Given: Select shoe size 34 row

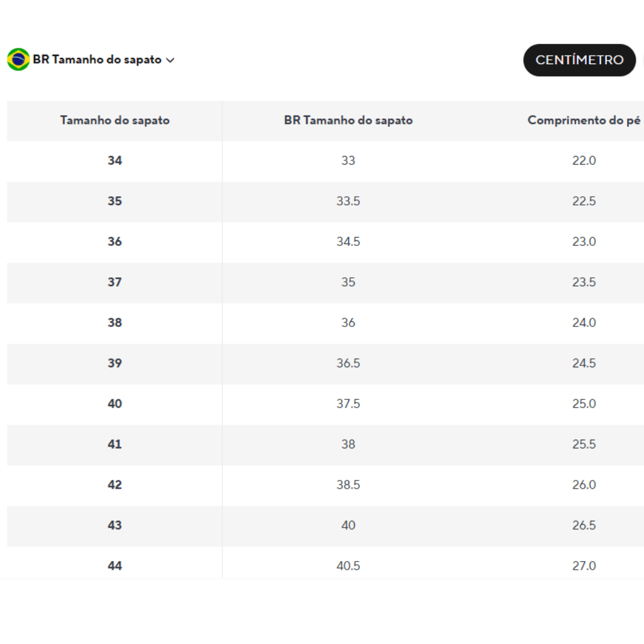Looking at the screenshot, I should pyautogui.click(x=325, y=160).
